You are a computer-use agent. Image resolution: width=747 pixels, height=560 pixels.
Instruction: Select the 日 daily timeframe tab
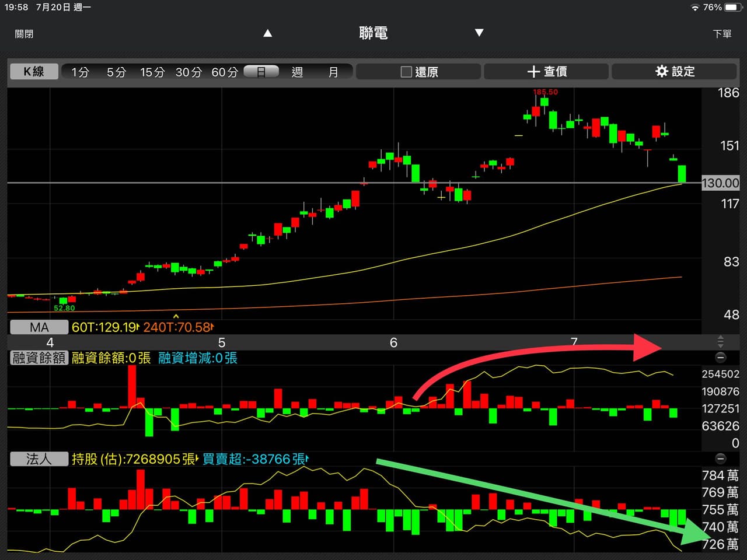pyautogui.click(x=261, y=72)
